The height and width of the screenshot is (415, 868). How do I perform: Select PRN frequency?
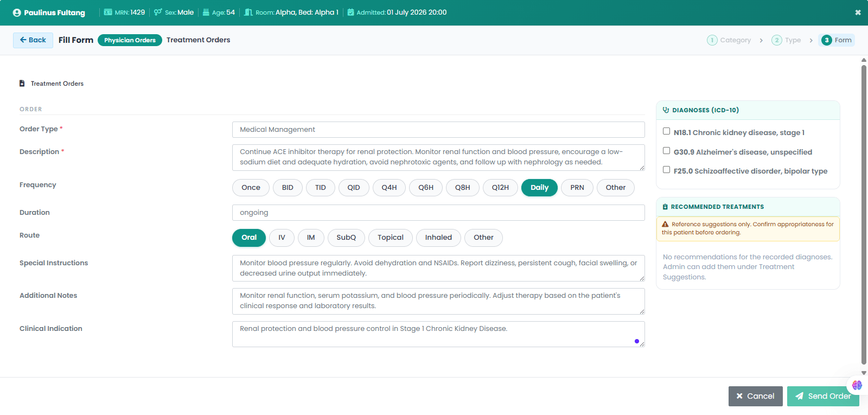[577, 188]
